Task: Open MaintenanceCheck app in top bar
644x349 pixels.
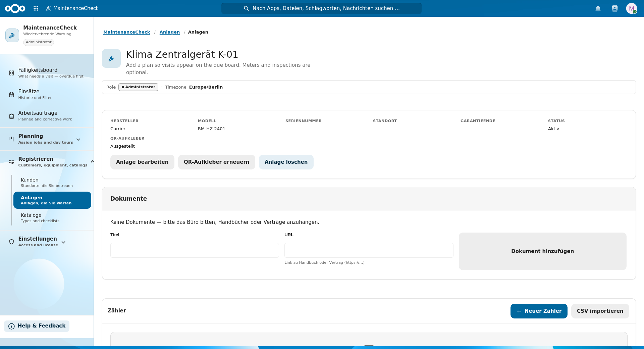Action: click(72, 8)
